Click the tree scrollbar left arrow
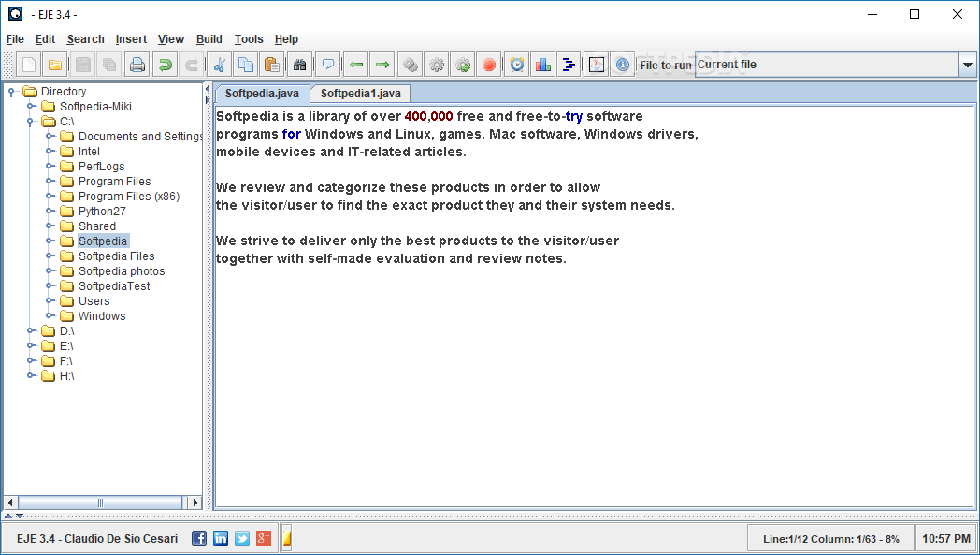Screen dimensions: 980x555 click(x=10, y=503)
